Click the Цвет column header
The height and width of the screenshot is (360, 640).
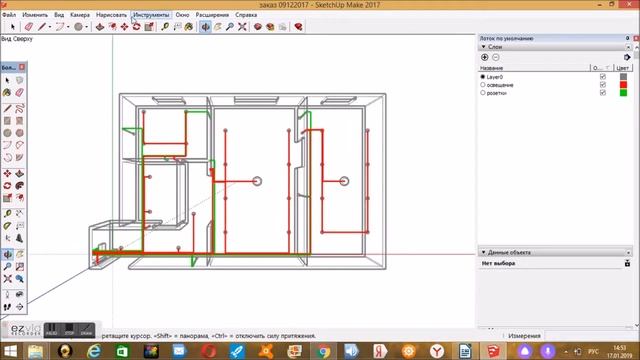(623, 68)
